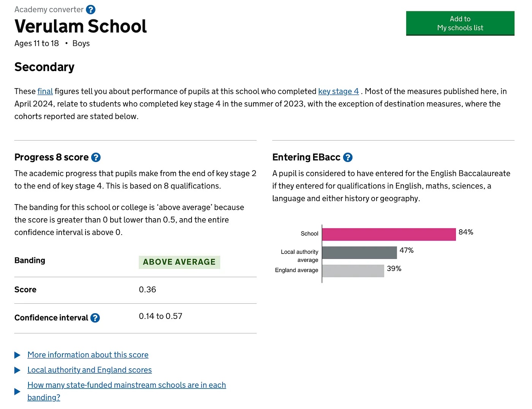Click the 84% label on School bar
Image resolution: width=532 pixels, height=409 pixels.
[x=465, y=232]
